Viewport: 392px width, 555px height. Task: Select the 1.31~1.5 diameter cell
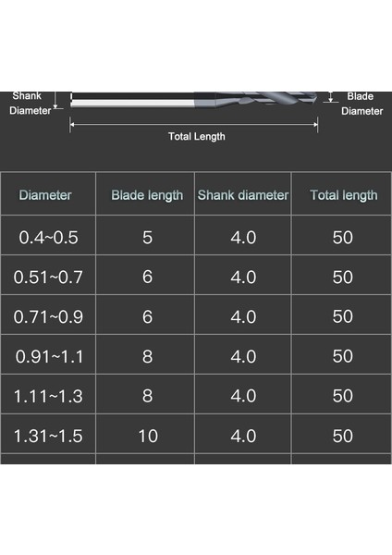tap(48, 434)
